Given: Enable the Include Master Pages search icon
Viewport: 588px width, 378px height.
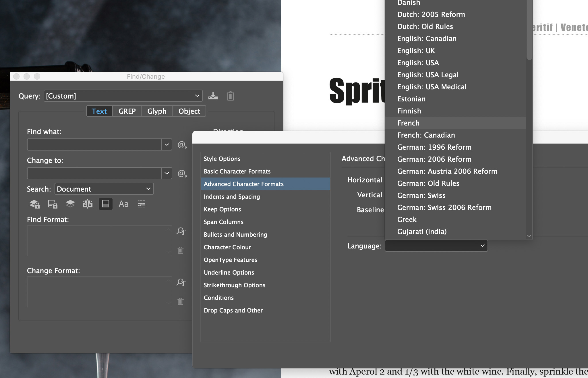Looking at the screenshot, I should click(88, 204).
